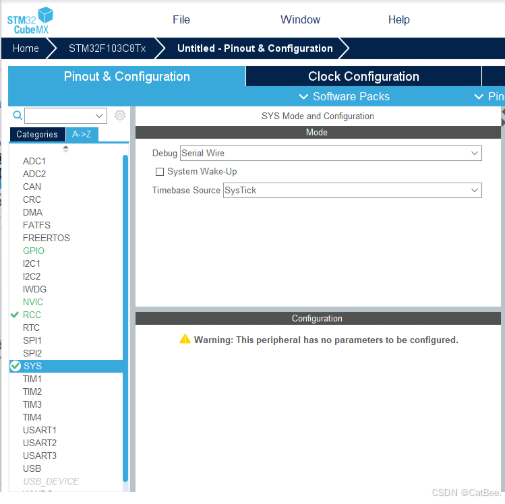Click the green checkmark beside RCC

(x=14, y=315)
